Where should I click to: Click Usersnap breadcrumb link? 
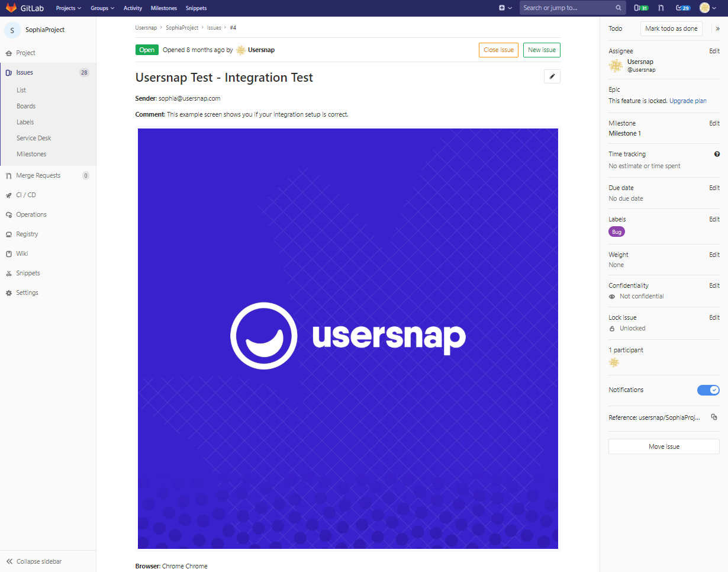146,28
